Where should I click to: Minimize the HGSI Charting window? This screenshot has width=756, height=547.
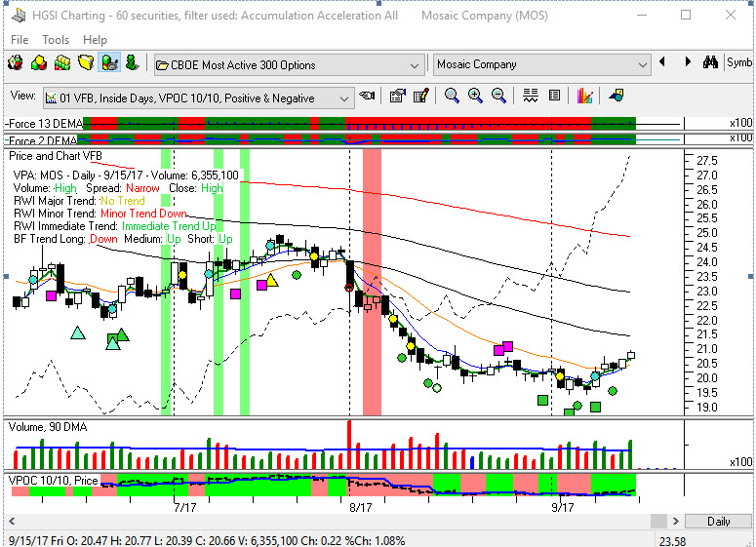[x=642, y=15]
